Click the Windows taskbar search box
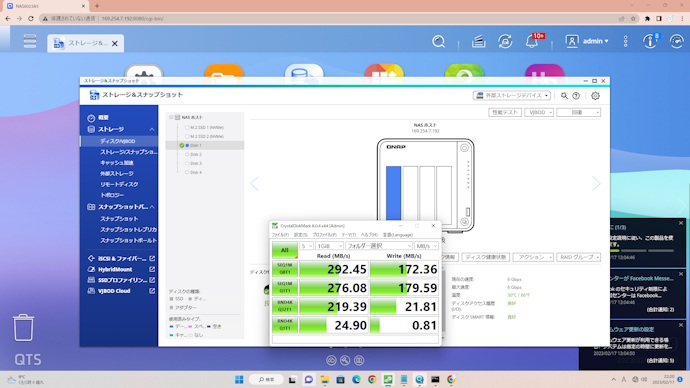Screen dimensions: 690x388 (266, 380)
